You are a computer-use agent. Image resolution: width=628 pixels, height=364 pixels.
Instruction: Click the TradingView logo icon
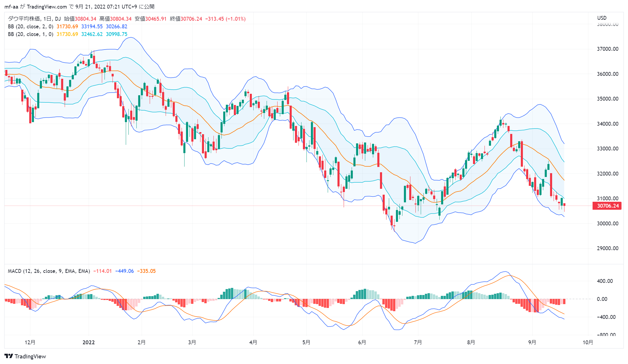[x=9, y=356]
